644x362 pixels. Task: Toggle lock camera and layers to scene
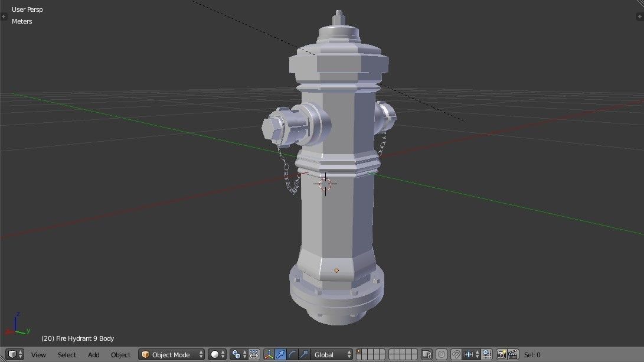pos(427,354)
